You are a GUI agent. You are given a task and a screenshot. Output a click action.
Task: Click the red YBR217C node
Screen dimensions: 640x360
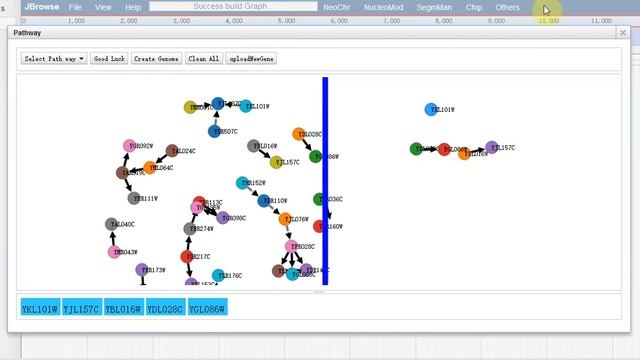187,256
